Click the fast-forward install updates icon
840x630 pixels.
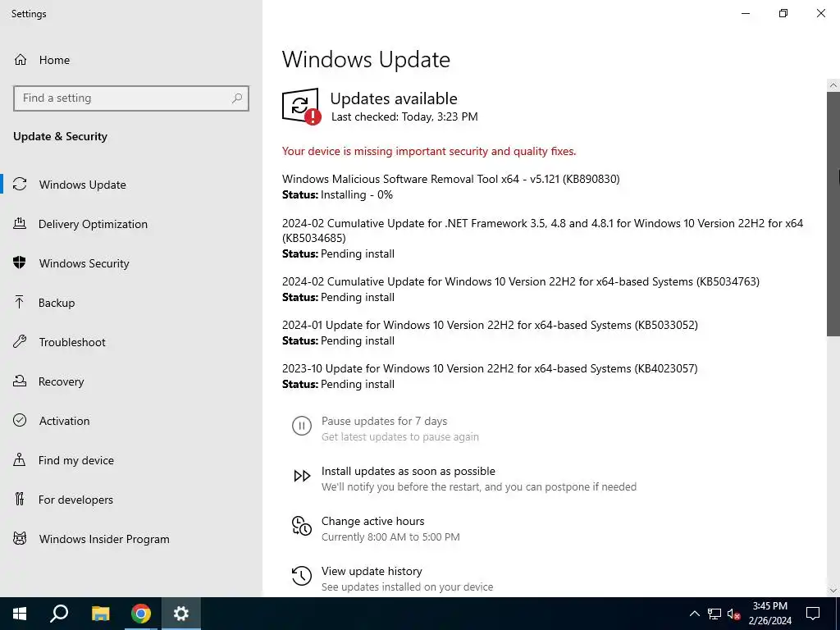click(x=302, y=476)
